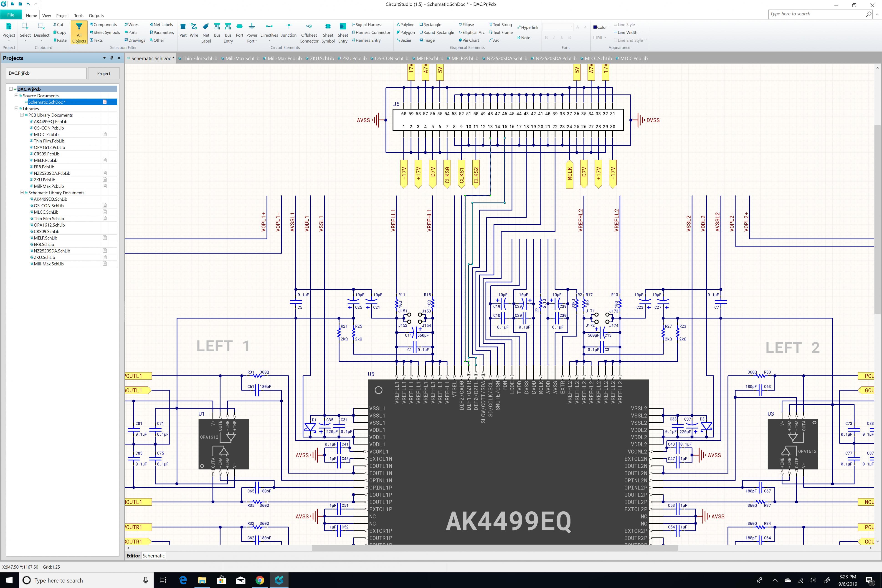Viewport: 882px width, 588px height.
Task: Collapse the Source Documents folder
Action: tap(16, 95)
